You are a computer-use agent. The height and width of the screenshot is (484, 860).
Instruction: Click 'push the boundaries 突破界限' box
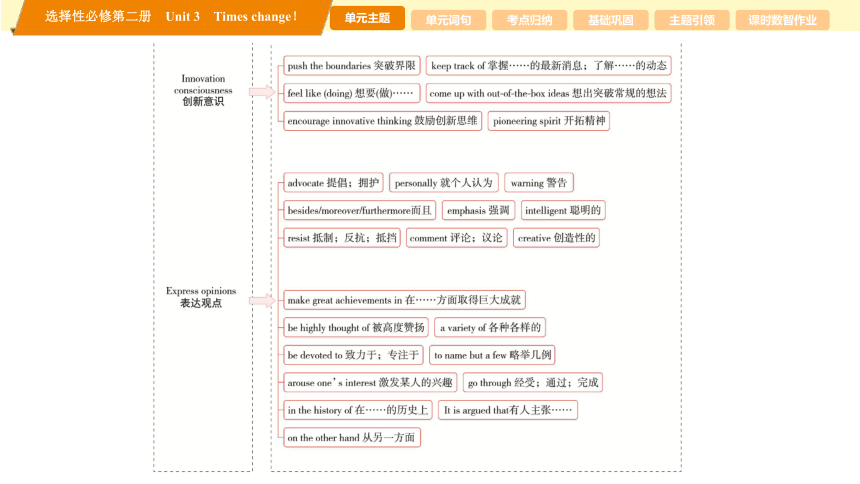coord(352,66)
